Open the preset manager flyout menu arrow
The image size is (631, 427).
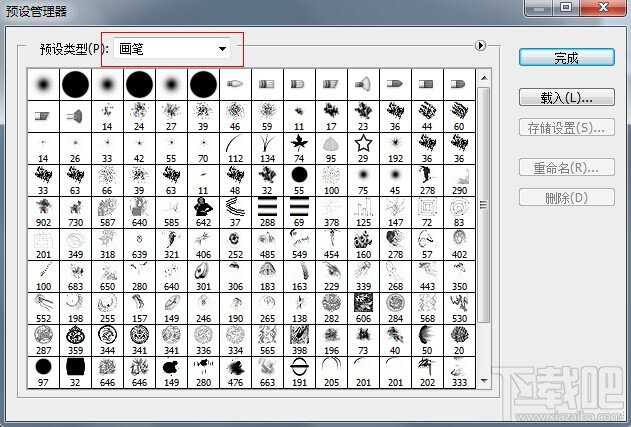[x=480, y=45]
